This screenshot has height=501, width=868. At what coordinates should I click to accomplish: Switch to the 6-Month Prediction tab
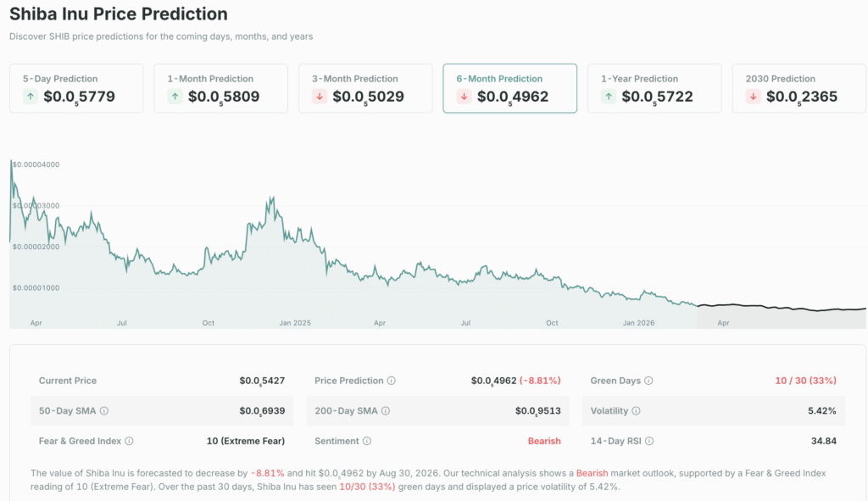pos(509,88)
